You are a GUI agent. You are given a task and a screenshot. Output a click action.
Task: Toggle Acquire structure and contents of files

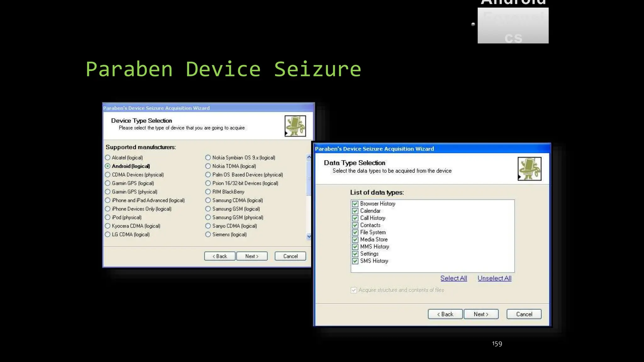coord(354,290)
